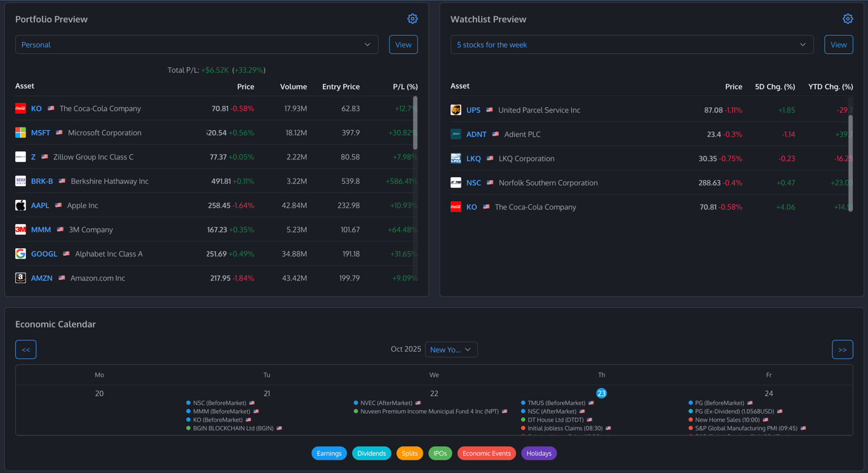
Task: Click 'BGIN BLOCKCHAIN Ltd (BGIN)' calendar event
Action: [x=233, y=428]
